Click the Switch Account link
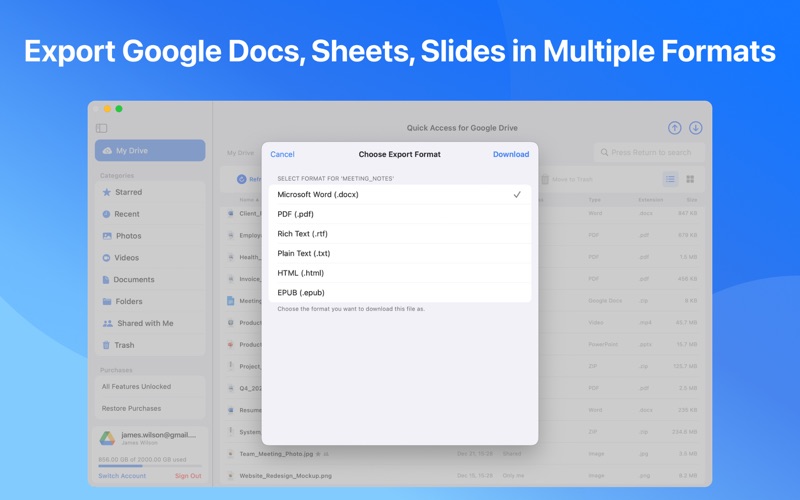Screen dimensions: 800x500 [x=122, y=476]
